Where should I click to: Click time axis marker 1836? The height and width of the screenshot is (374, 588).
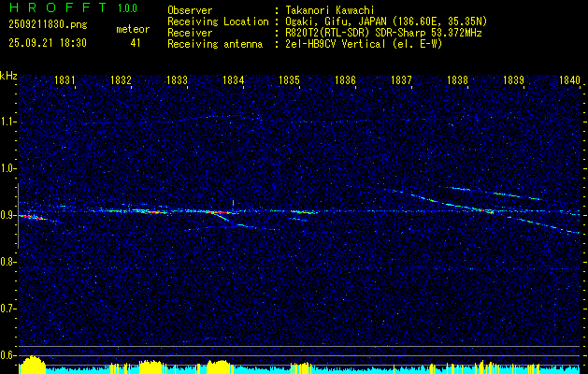pos(345,80)
